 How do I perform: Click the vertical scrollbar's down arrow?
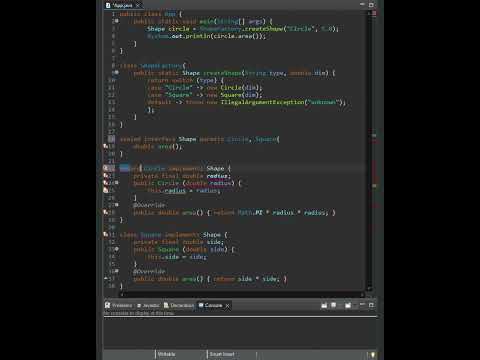click(x=369, y=288)
